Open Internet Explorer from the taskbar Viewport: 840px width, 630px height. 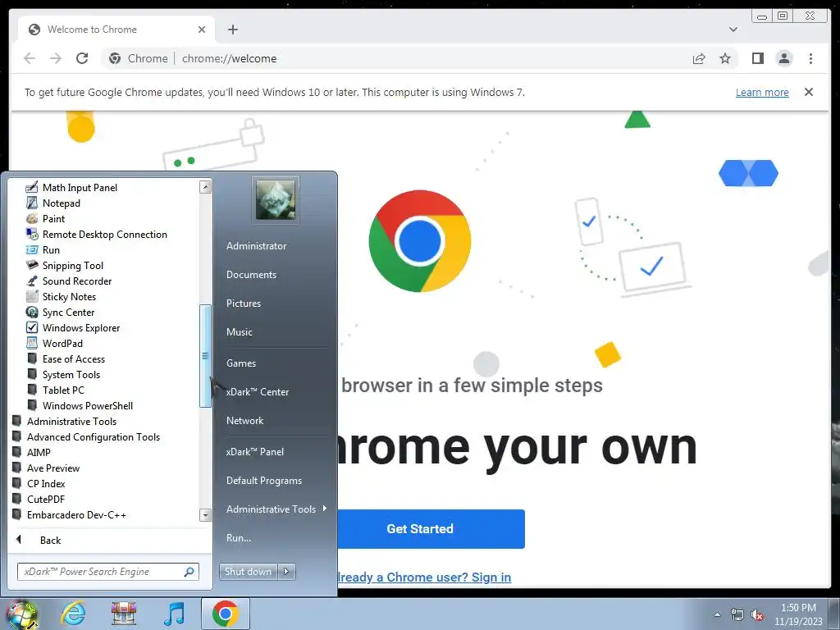73,614
